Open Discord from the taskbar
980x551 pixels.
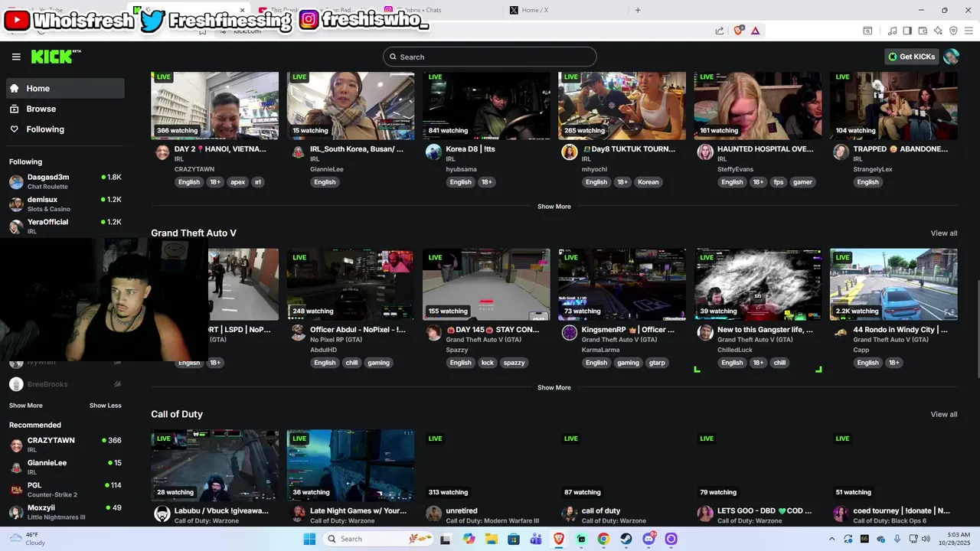coord(649,539)
